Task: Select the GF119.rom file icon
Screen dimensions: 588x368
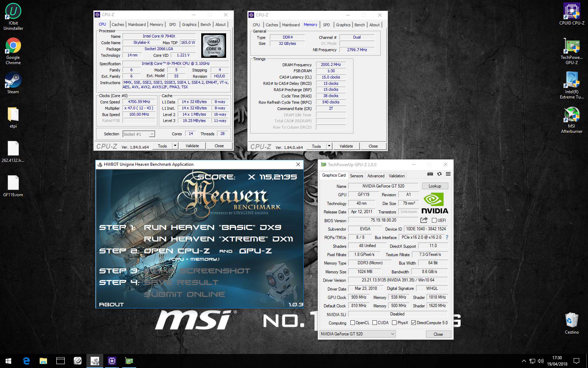Action: pos(13,186)
